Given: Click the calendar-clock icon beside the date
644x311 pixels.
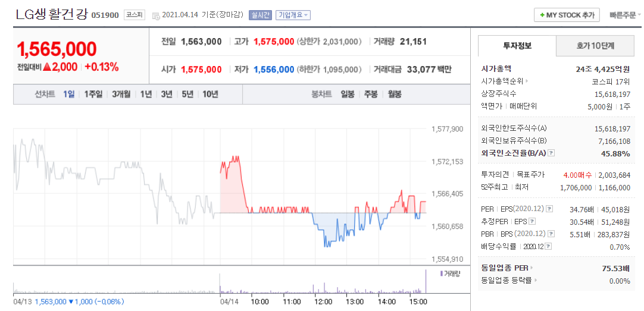Looking at the screenshot, I should (x=156, y=15).
